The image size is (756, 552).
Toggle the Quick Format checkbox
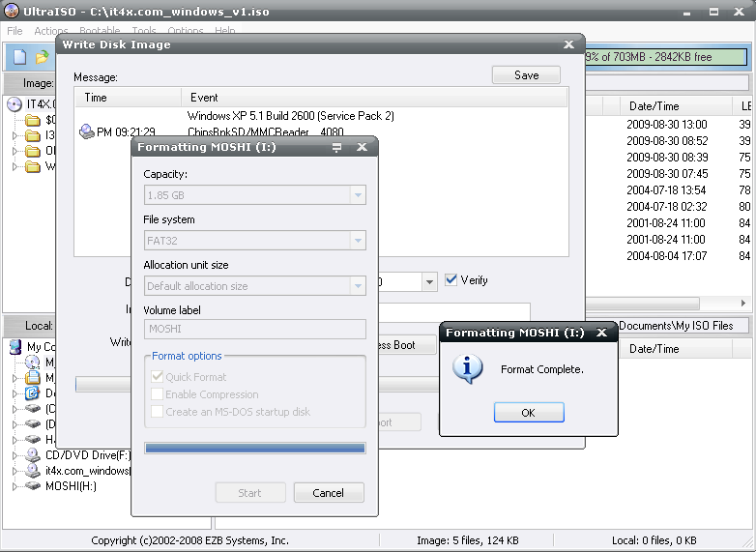157,376
